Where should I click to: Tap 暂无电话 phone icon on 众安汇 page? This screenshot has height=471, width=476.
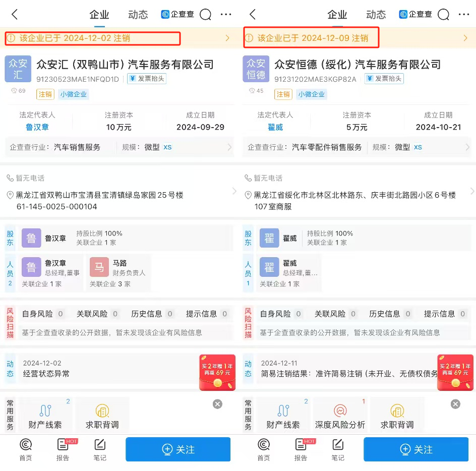(x=10, y=178)
